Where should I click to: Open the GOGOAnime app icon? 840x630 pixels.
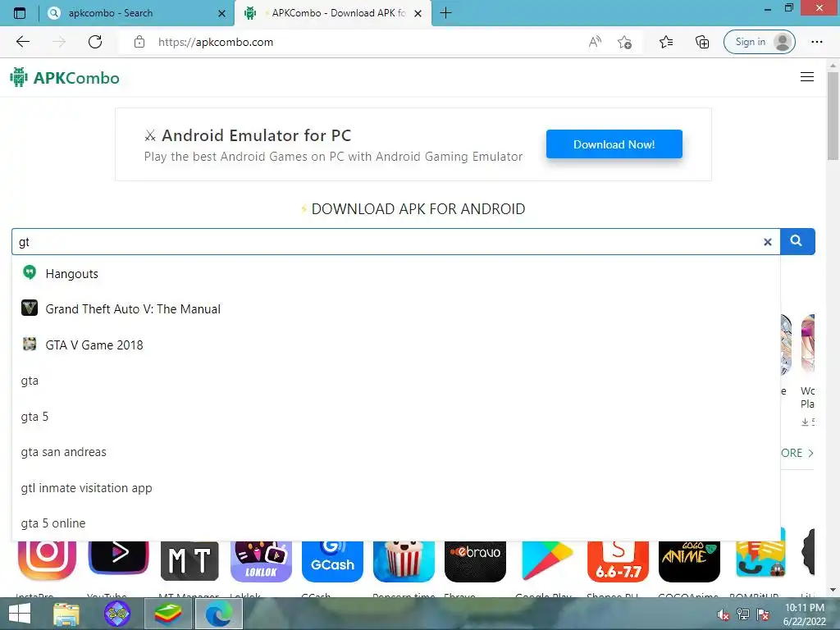[x=689, y=561]
